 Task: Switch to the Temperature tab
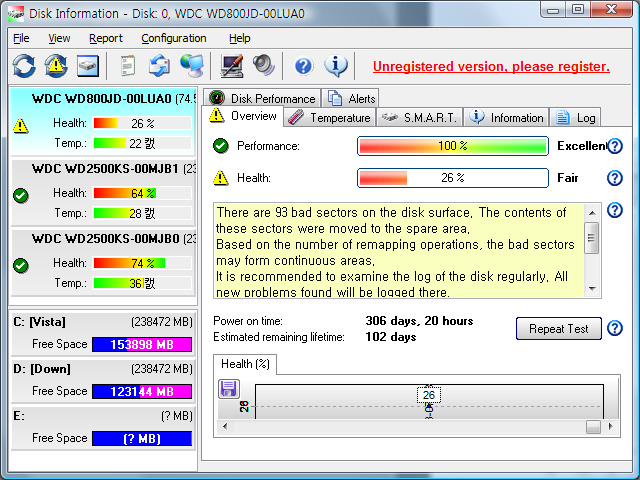pyautogui.click(x=330, y=118)
